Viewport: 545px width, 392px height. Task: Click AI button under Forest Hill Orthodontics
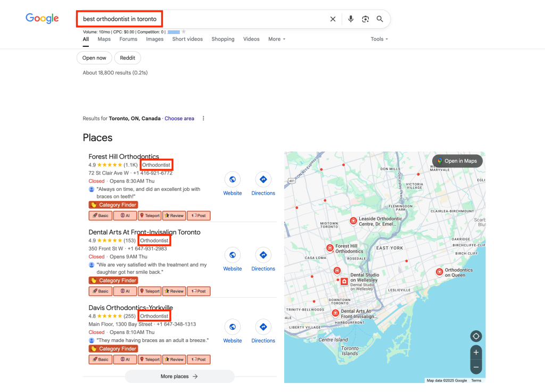125,215
